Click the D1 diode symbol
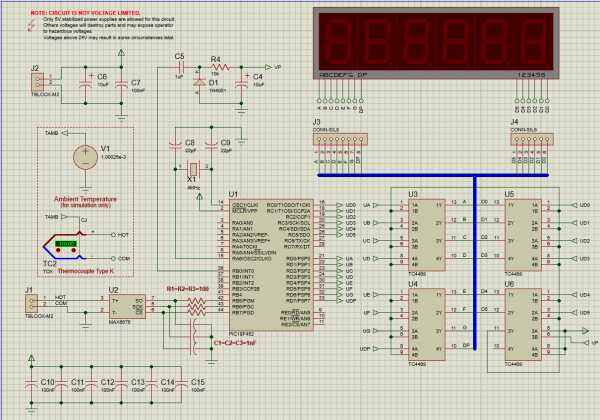The height and width of the screenshot is (420, 600). click(199, 82)
